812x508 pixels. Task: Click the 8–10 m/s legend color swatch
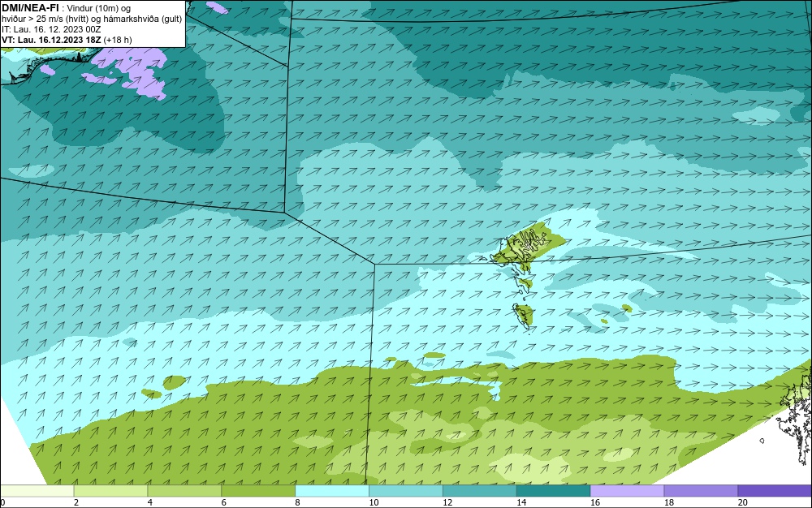point(332,491)
